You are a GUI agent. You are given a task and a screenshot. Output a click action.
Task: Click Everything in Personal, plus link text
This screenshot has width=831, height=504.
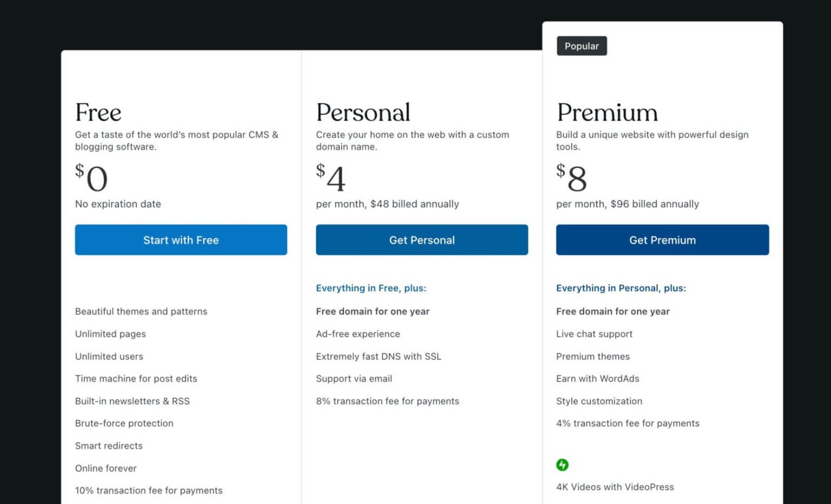tap(621, 288)
